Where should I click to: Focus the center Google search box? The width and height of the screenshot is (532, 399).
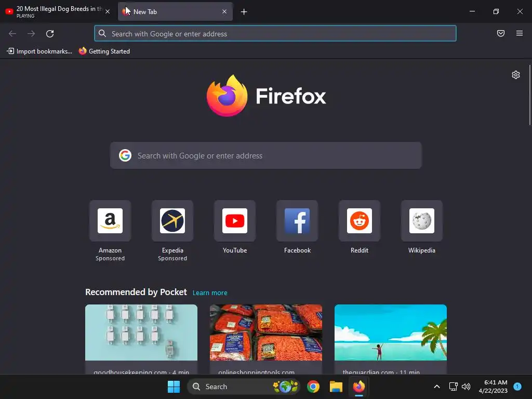coord(265,155)
